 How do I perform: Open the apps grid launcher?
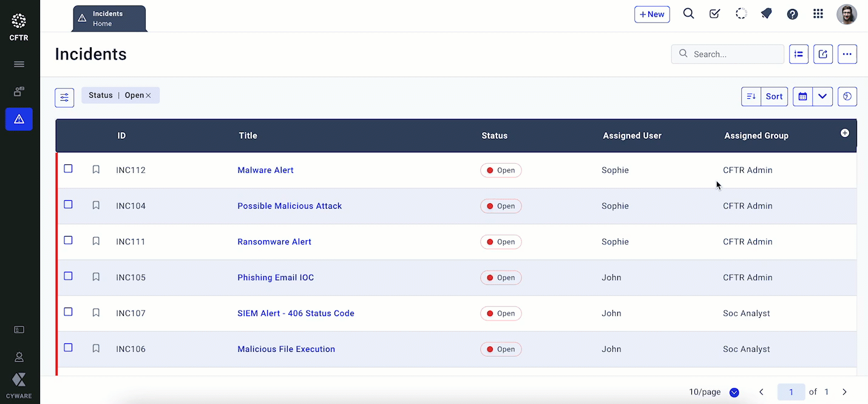pyautogui.click(x=818, y=14)
